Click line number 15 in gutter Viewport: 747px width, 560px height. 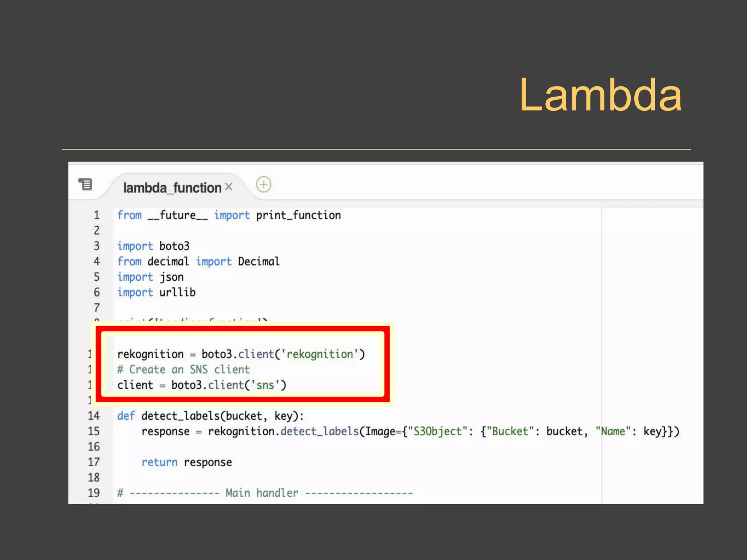(94, 431)
